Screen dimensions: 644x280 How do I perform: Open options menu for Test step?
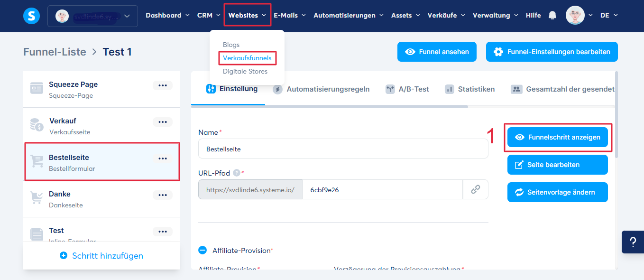coord(163,232)
